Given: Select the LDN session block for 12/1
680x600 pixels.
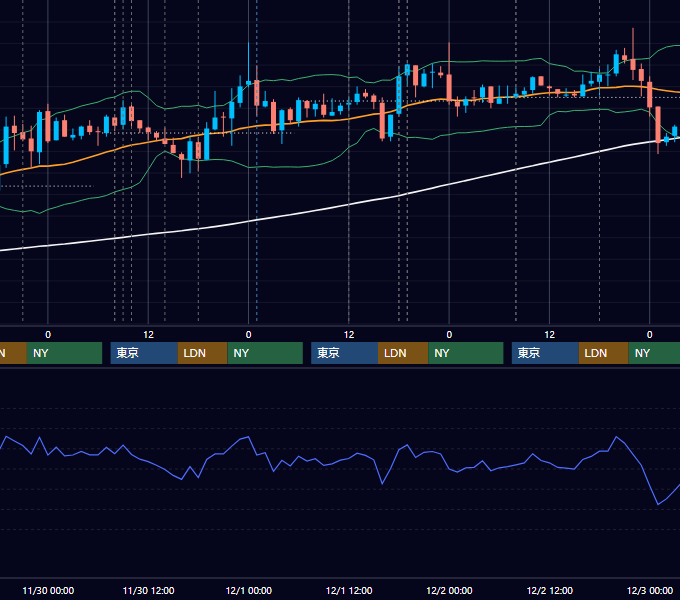Looking at the screenshot, I should click(x=403, y=353).
